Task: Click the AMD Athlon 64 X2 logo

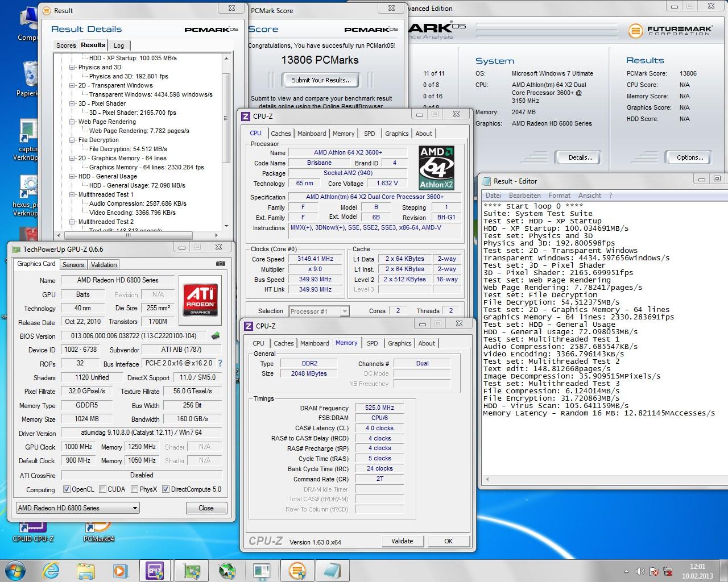Action: tap(436, 168)
